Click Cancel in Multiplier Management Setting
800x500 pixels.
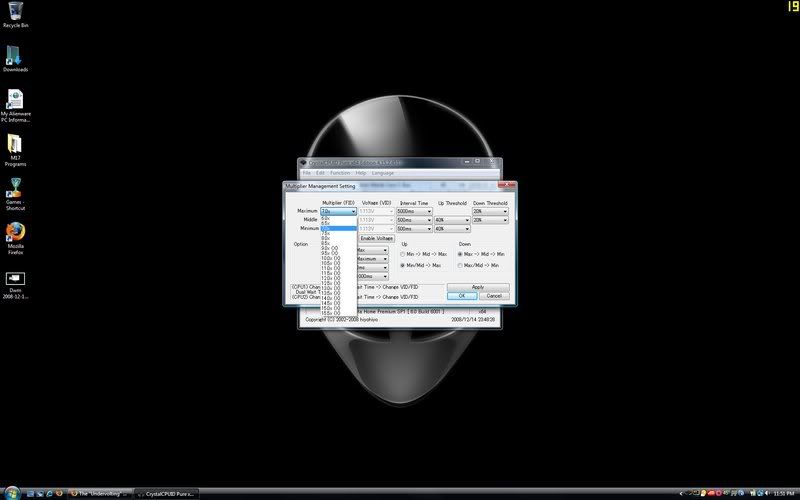pyautogui.click(x=494, y=296)
